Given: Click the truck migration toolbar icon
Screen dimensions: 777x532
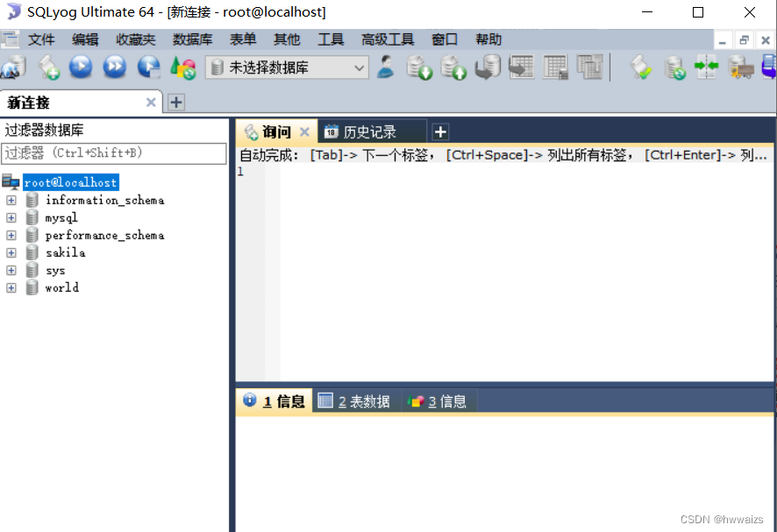Looking at the screenshot, I should tap(740, 67).
